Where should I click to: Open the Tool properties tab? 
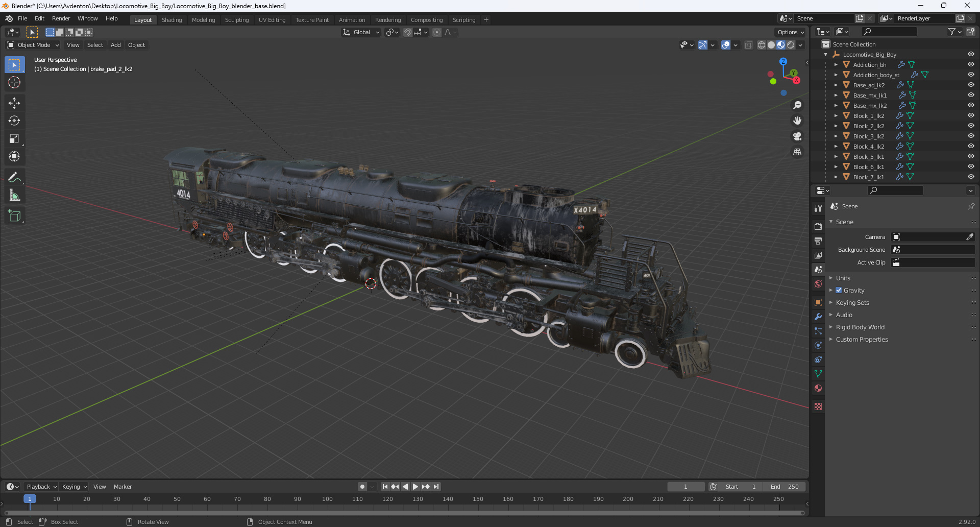[818, 208]
